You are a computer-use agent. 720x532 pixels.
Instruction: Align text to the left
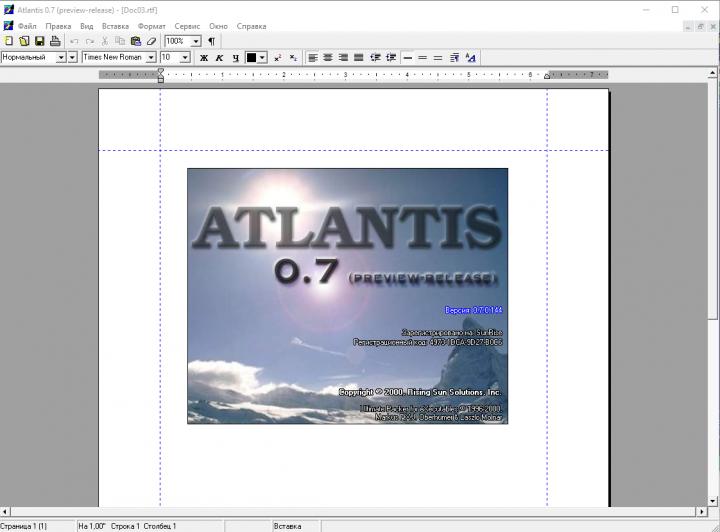313,57
